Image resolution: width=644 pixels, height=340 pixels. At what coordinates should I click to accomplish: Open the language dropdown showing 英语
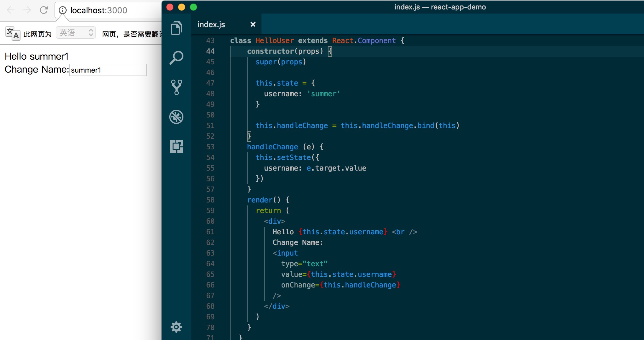pyautogui.click(x=76, y=33)
